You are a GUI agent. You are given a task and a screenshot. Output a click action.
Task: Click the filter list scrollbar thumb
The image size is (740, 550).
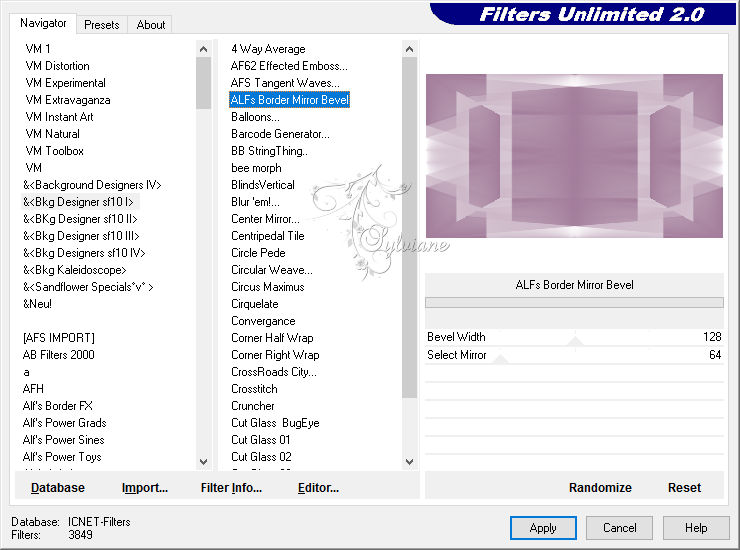(409, 227)
